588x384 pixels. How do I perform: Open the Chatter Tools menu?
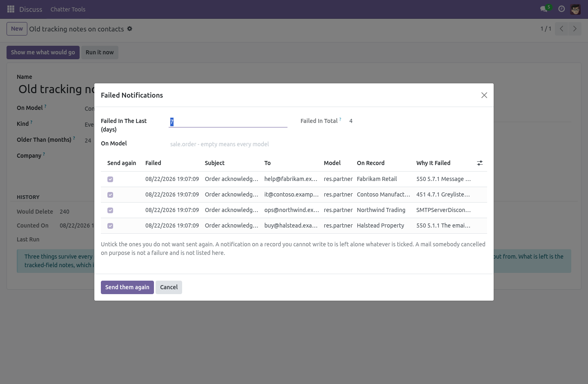[68, 9]
